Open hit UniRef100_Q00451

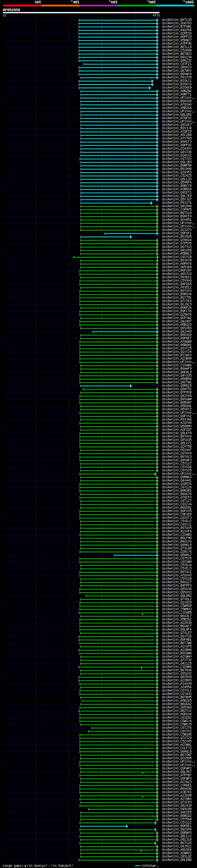[177, 220]
